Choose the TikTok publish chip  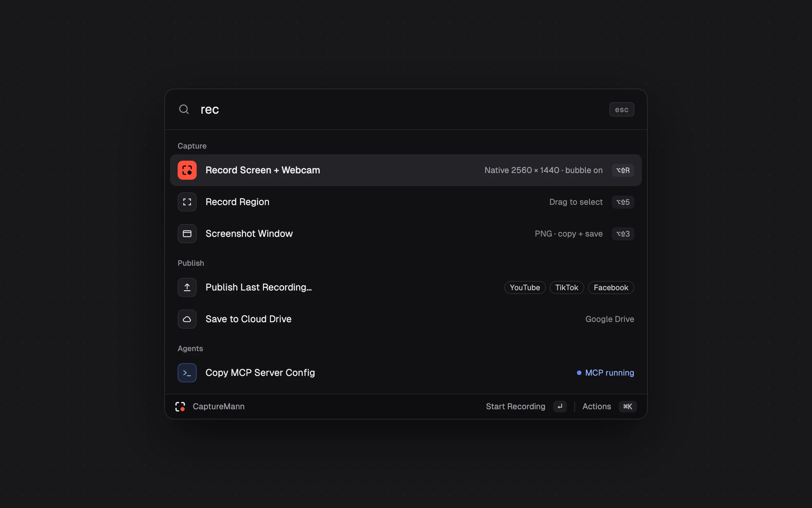(x=566, y=288)
